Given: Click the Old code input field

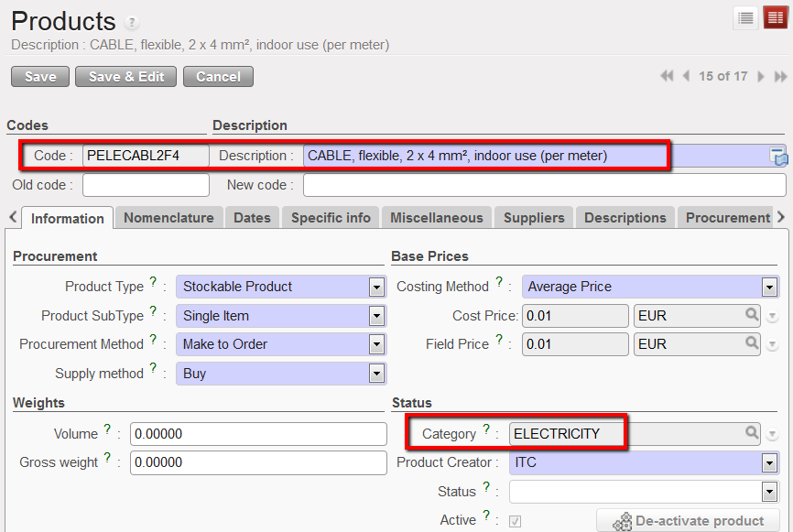Looking at the screenshot, I should (146, 185).
